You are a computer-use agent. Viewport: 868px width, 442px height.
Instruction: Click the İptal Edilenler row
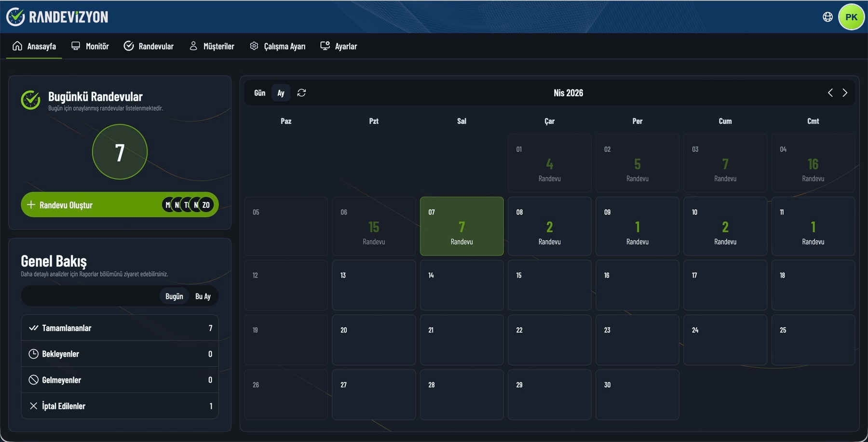pos(120,406)
